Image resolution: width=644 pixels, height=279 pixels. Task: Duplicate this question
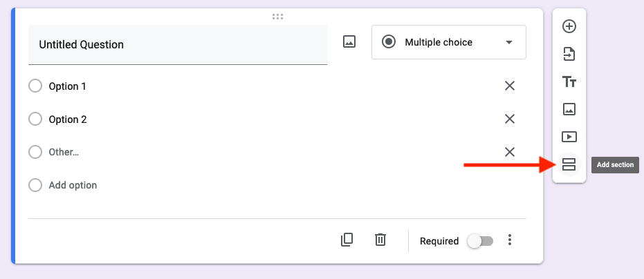(x=347, y=240)
